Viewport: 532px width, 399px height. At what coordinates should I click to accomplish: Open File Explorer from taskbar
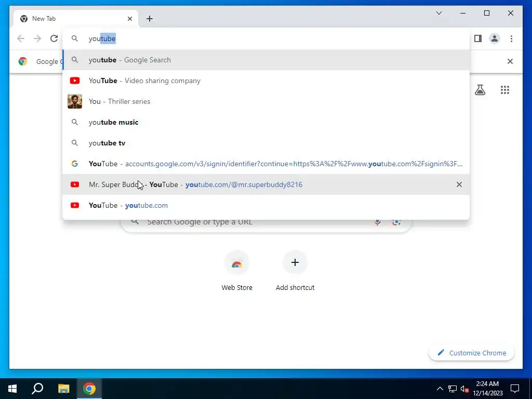pyautogui.click(x=63, y=389)
